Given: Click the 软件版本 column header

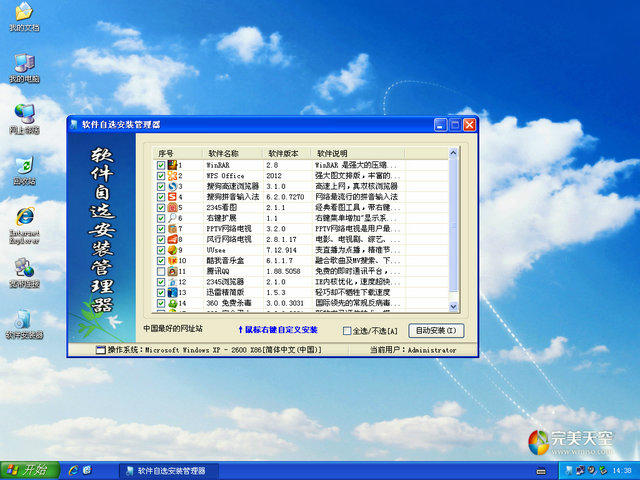Looking at the screenshot, I should [287, 153].
